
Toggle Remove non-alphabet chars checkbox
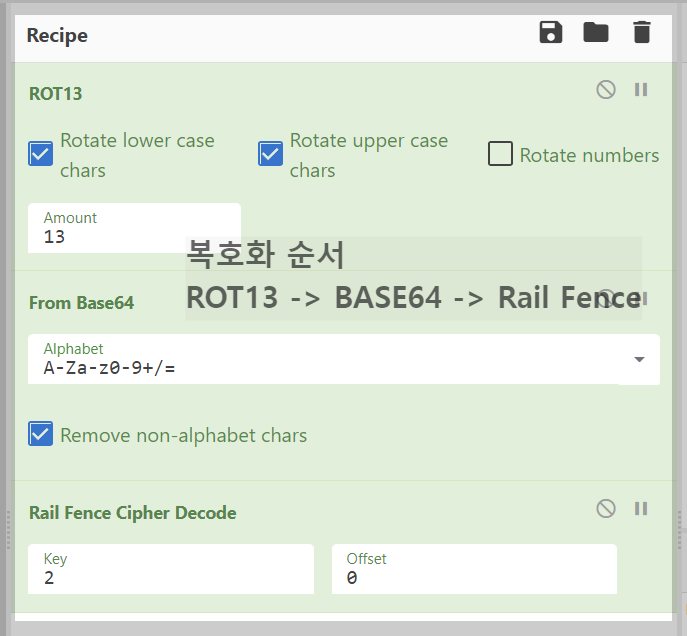[41, 434]
